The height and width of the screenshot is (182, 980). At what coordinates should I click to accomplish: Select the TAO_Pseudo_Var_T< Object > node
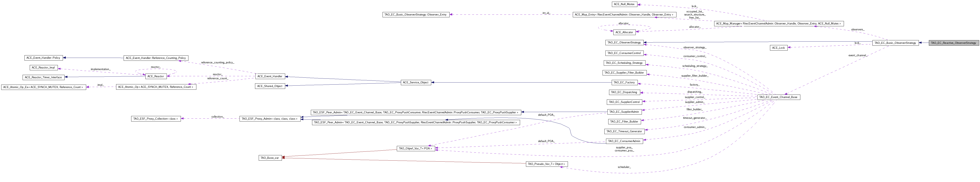pyautogui.click(x=547, y=164)
